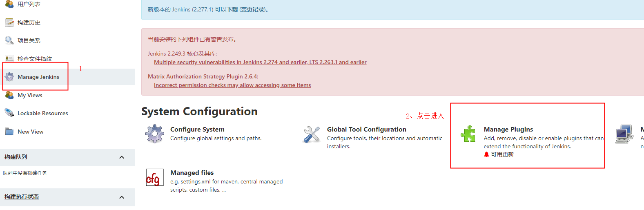Click the computer nodes icon at right edge

coord(625,134)
